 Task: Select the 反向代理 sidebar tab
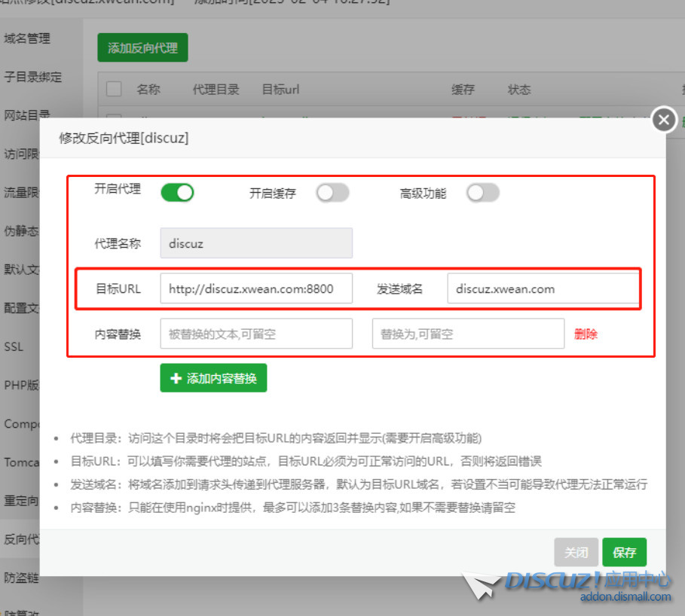coord(21,538)
